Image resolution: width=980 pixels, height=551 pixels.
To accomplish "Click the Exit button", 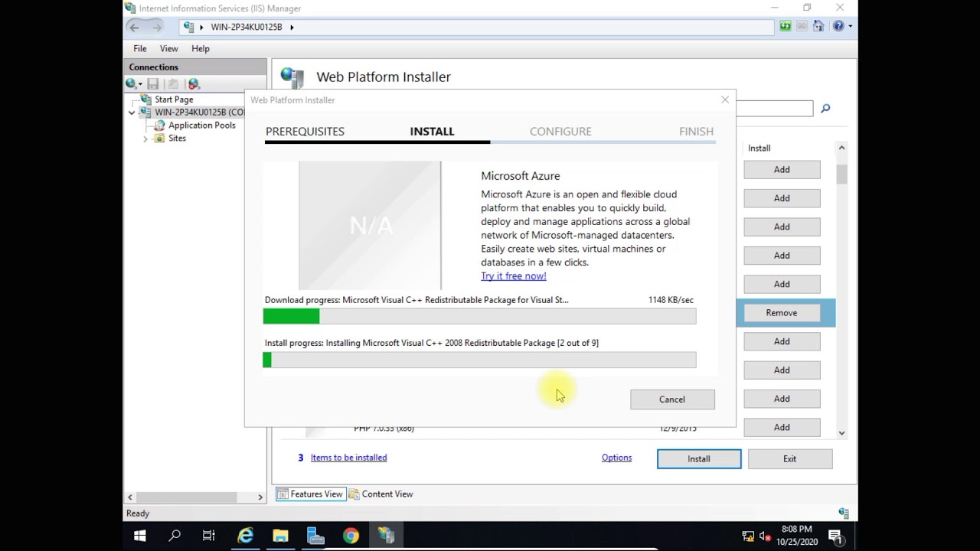I will click(x=789, y=459).
